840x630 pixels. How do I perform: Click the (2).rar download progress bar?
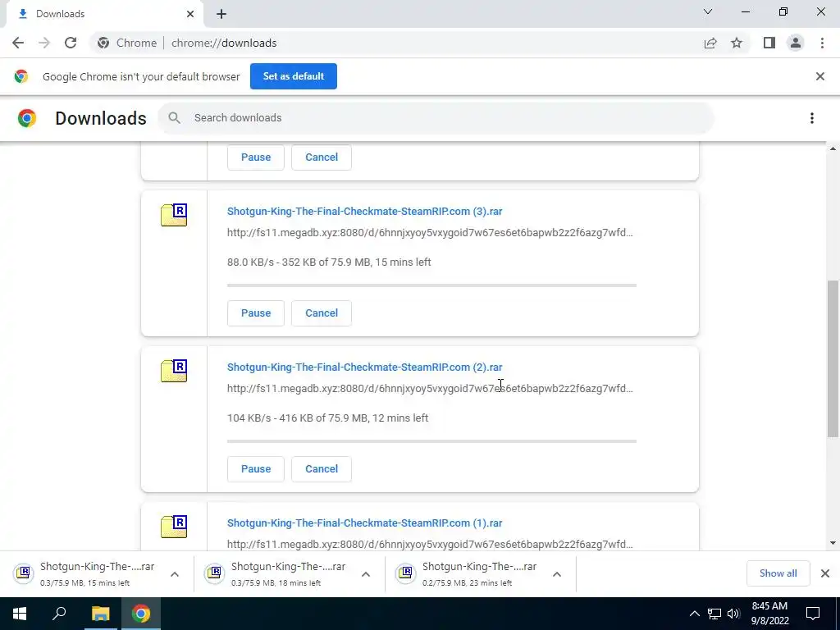[x=431, y=441]
